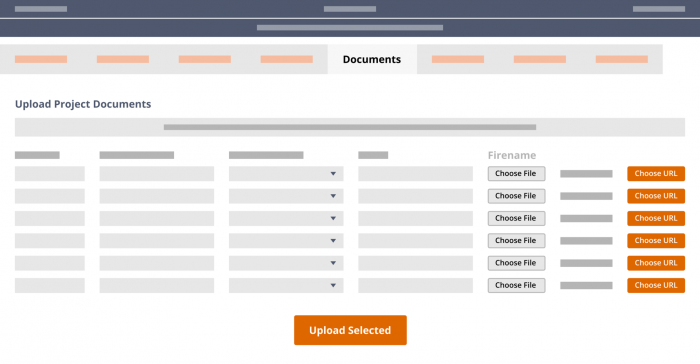Click the Upload Selected button
Viewport: 700px width, 364px height.
point(350,330)
